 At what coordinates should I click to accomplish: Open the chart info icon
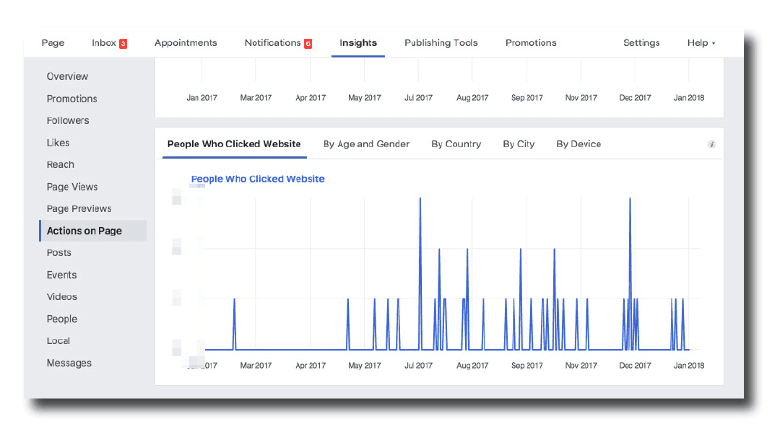coord(711,144)
